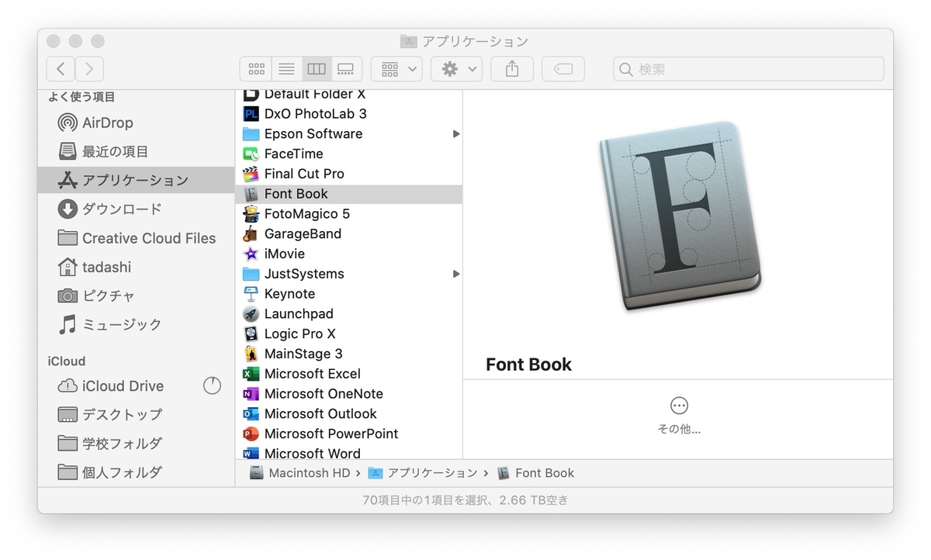Click the iCloud Drive sync progress indicator
The image size is (931, 560).
pyautogui.click(x=212, y=385)
